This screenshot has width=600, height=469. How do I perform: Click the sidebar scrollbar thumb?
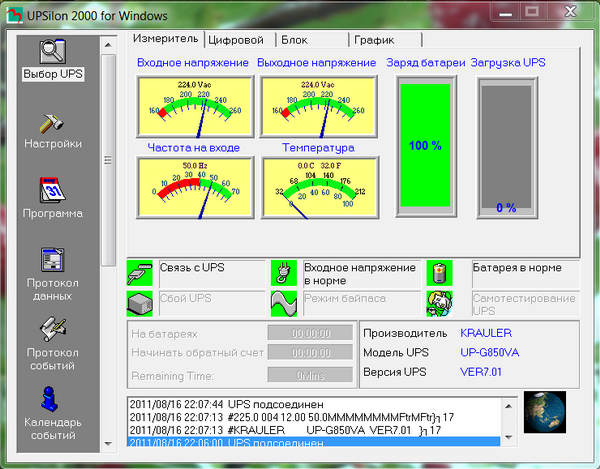click(108, 160)
